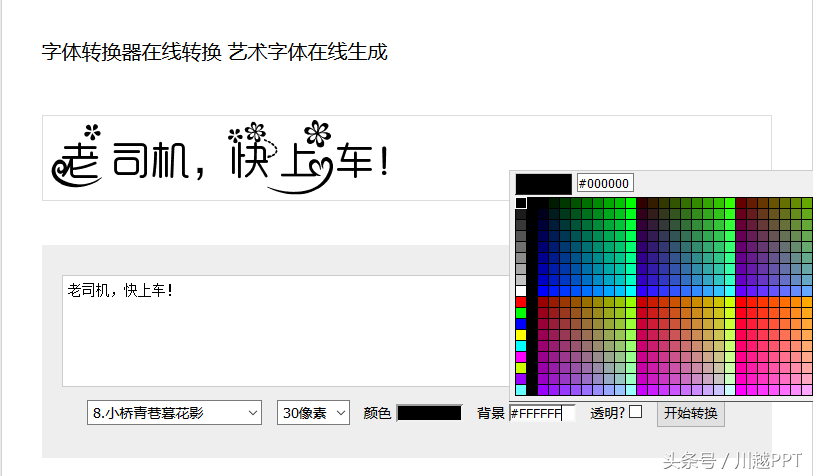This screenshot has width=813, height=476.
Task: Select the pure red swatch in basic colors column
Action: 521,302
